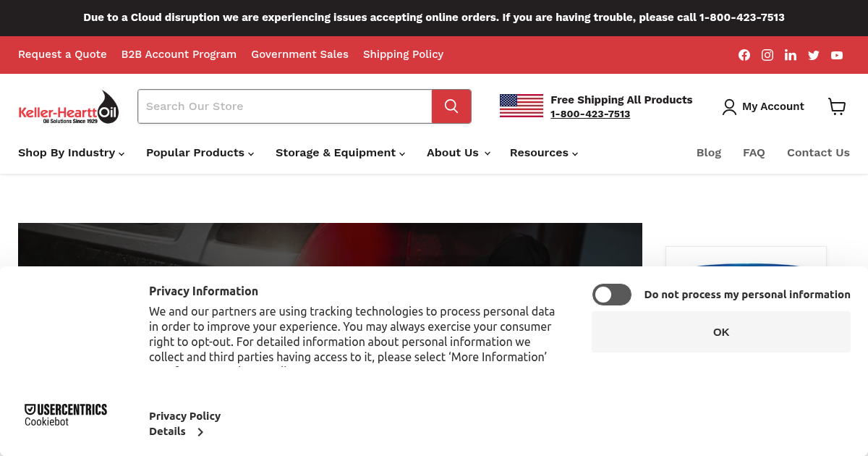
Task: Open the shopping cart icon
Action: click(837, 106)
